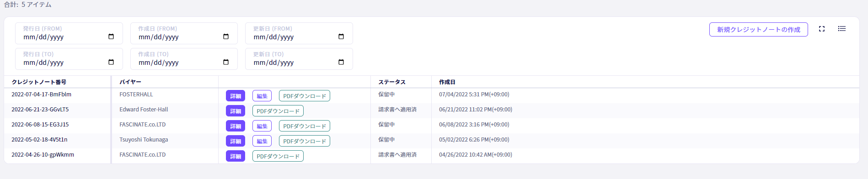Open calendar picker for 更新日 (TO)

click(x=341, y=62)
